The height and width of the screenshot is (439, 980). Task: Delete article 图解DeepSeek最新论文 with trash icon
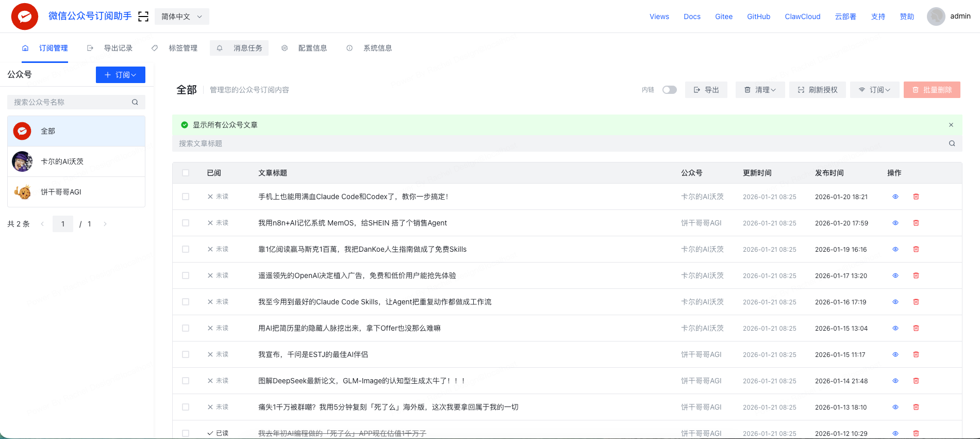(x=916, y=381)
